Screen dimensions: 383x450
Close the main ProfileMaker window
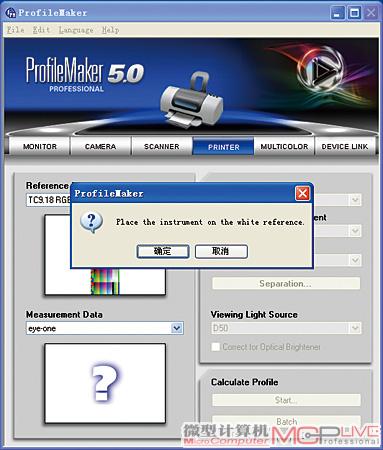[x=371, y=13]
